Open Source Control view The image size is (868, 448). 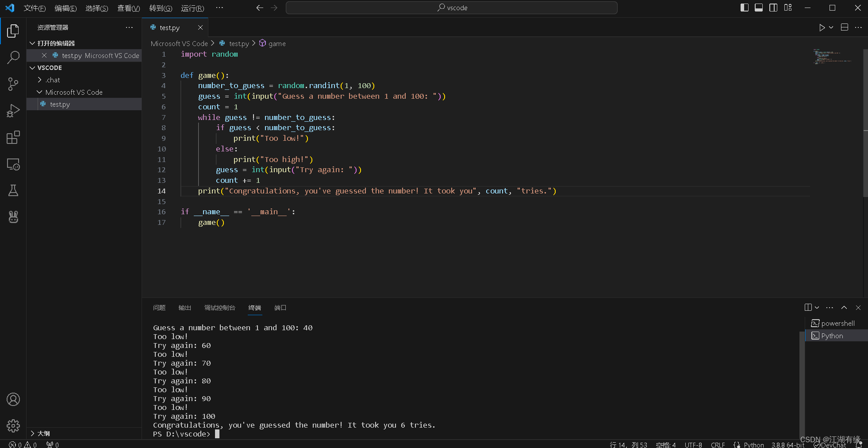coord(13,84)
